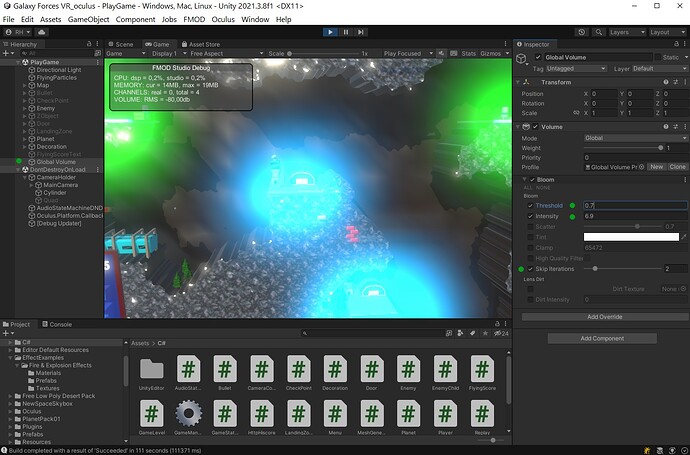
Task: Collapse the Transform component foldout
Action: pos(518,82)
